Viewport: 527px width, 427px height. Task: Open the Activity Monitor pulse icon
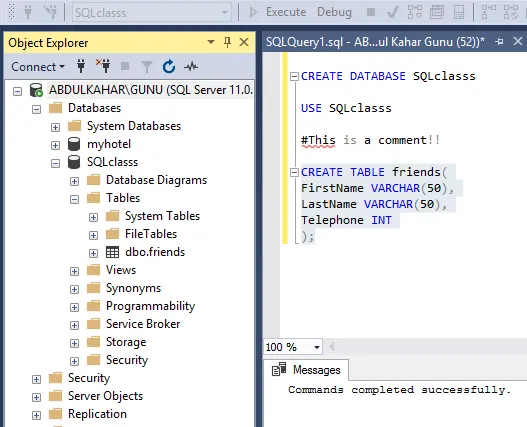(191, 66)
